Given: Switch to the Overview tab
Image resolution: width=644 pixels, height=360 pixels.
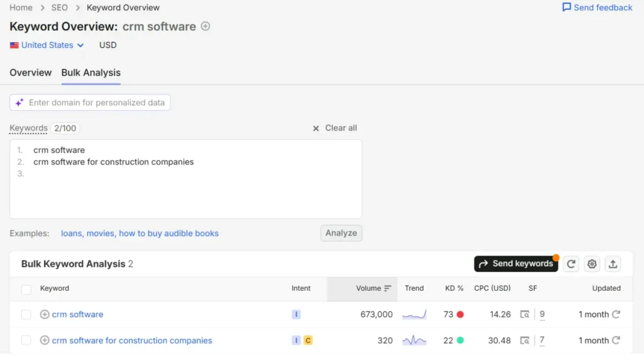Looking at the screenshot, I should 30,73.
